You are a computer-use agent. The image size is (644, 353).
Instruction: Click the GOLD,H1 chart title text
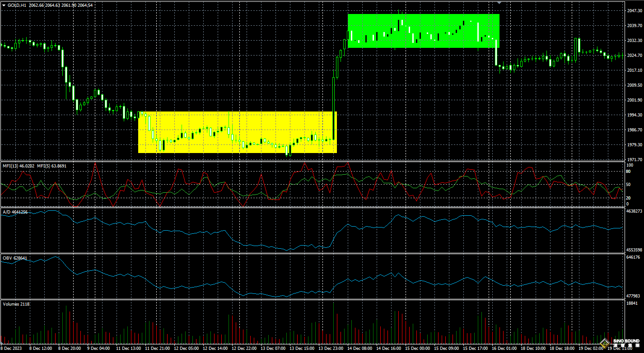17,5
